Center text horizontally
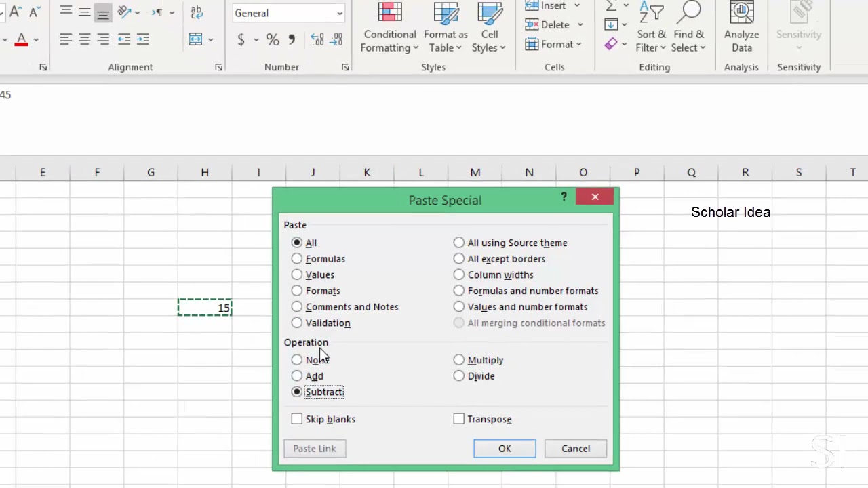 [x=84, y=39]
